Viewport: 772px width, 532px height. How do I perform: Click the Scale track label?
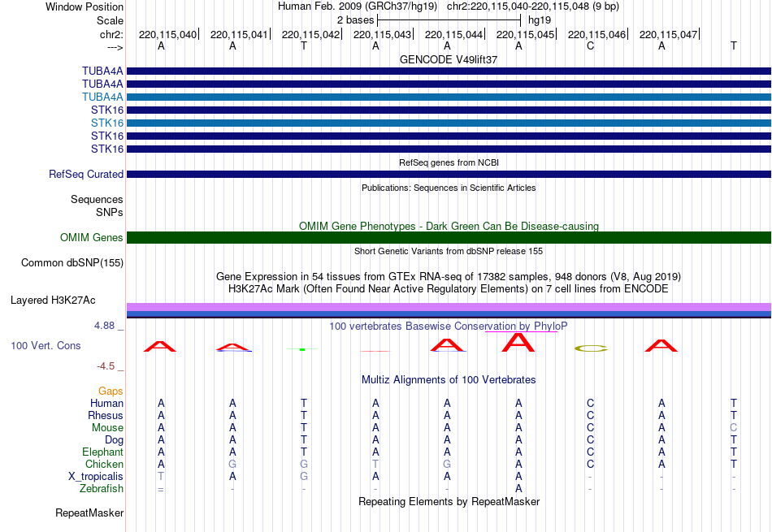110,20
